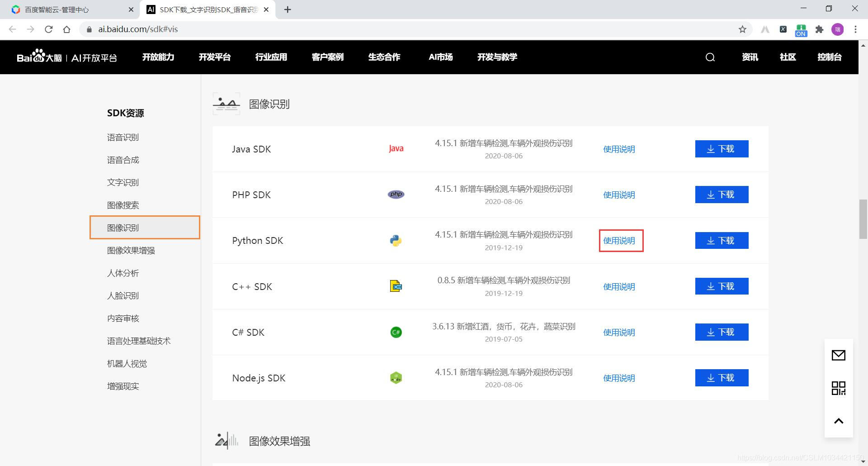Screen dimensions: 868x466
Task: Open the 开发平台 nav menu
Action: pos(215,57)
